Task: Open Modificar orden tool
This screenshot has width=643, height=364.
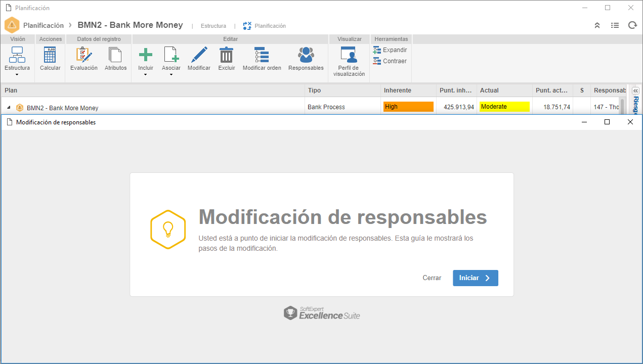Action: click(x=262, y=55)
